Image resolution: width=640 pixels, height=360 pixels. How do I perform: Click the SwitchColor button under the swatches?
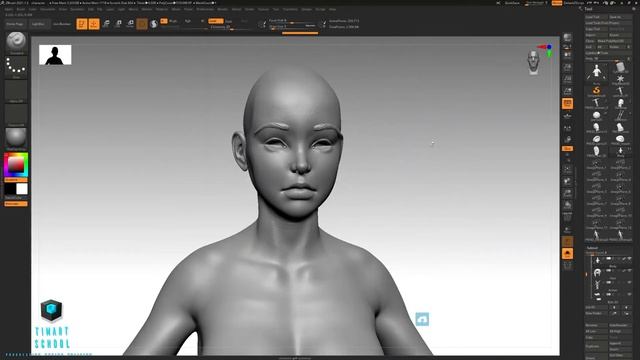click(16, 198)
